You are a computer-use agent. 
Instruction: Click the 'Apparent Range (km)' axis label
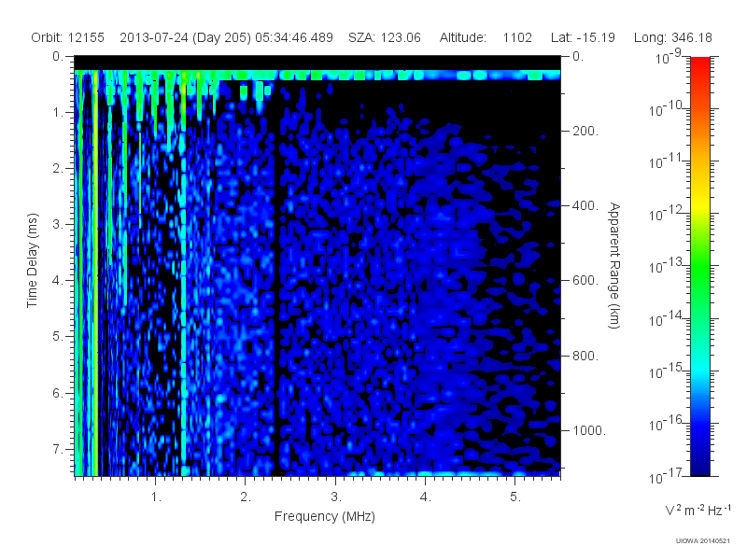pos(614,266)
